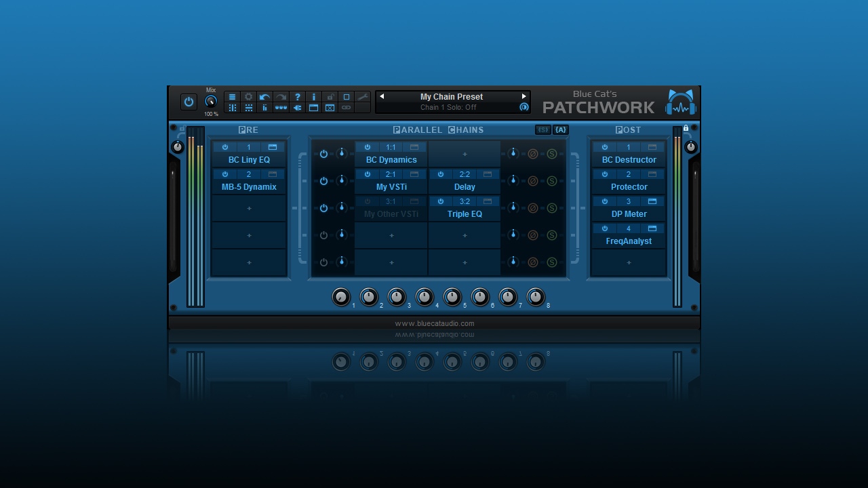Open the main menu icon in toolbar
The height and width of the screenshot is (488, 868).
tap(233, 97)
